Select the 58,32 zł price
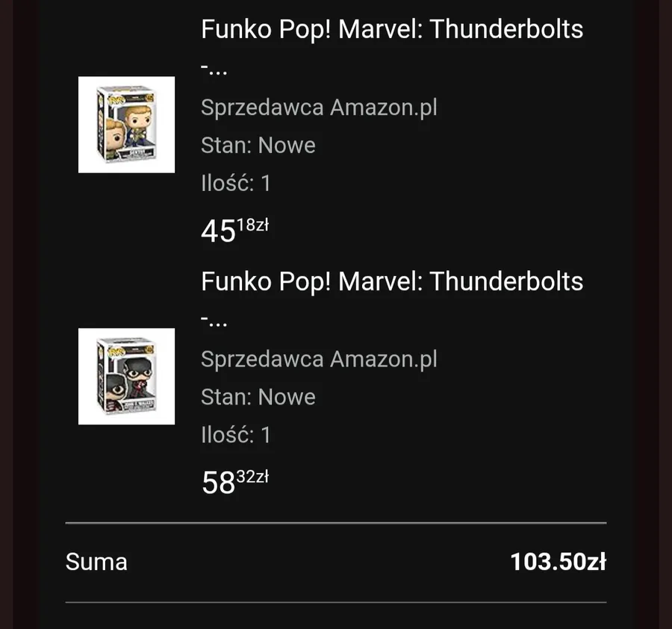The height and width of the screenshot is (629, 672). 233,482
